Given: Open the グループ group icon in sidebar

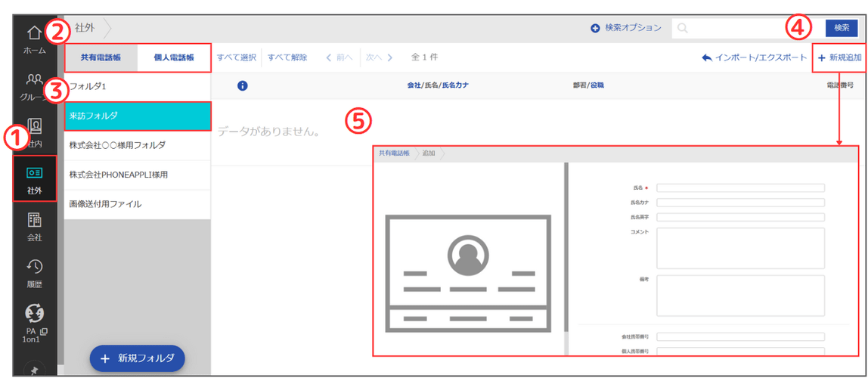Looking at the screenshot, I should click(34, 81).
